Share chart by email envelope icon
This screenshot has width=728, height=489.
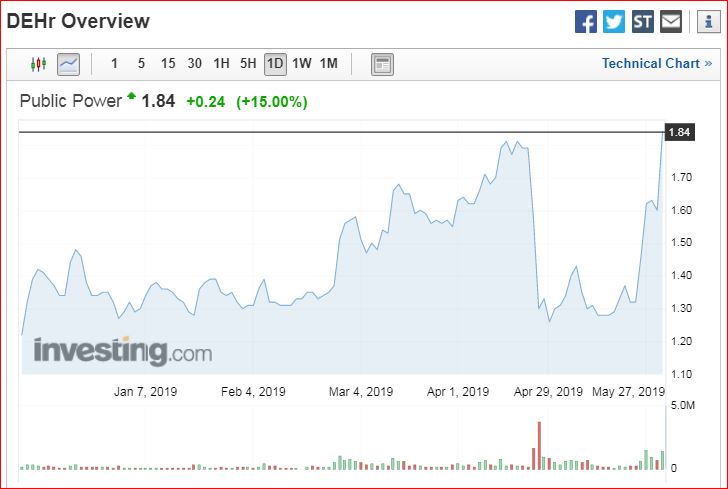tap(671, 21)
